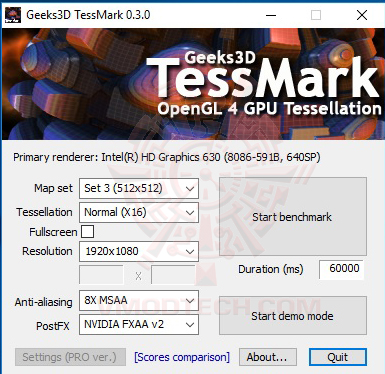Open the PostFX NVIDIA FXAA dropdown
The width and height of the screenshot is (385, 374).
139,324
